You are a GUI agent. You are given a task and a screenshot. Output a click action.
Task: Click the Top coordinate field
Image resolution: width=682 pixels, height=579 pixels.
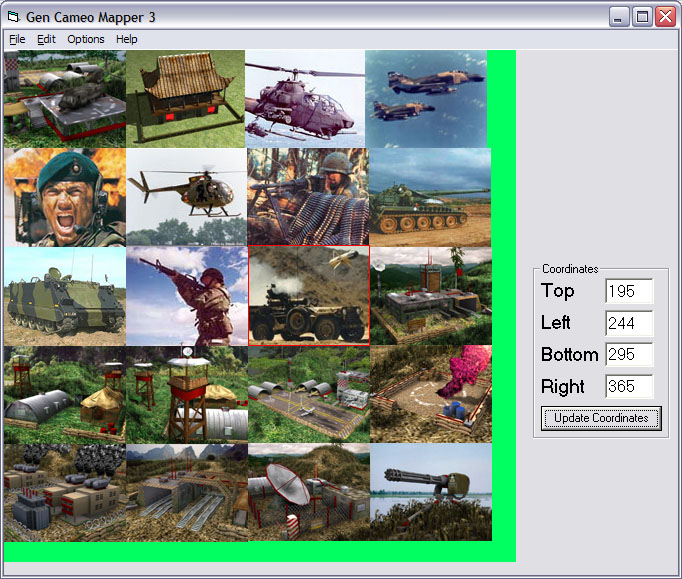point(629,291)
